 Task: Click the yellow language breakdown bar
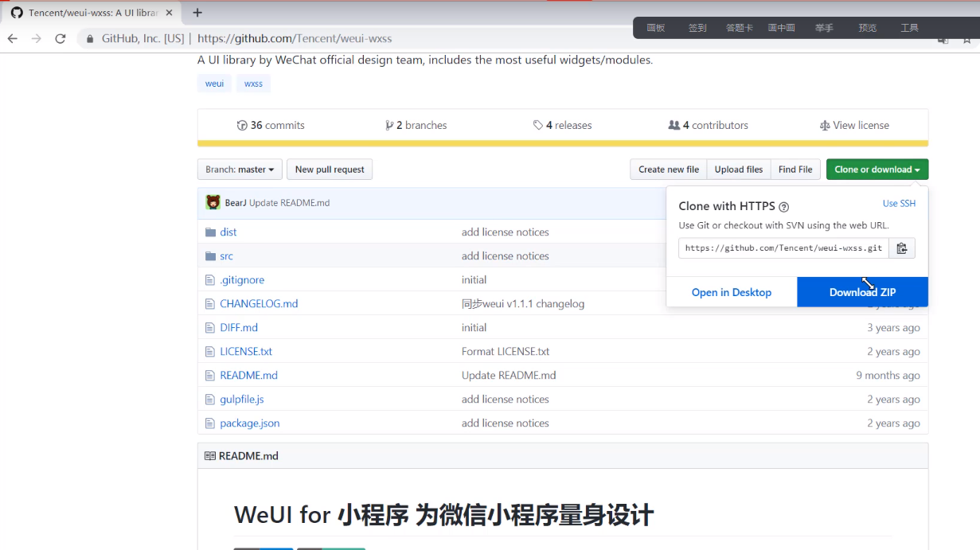[x=563, y=144]
